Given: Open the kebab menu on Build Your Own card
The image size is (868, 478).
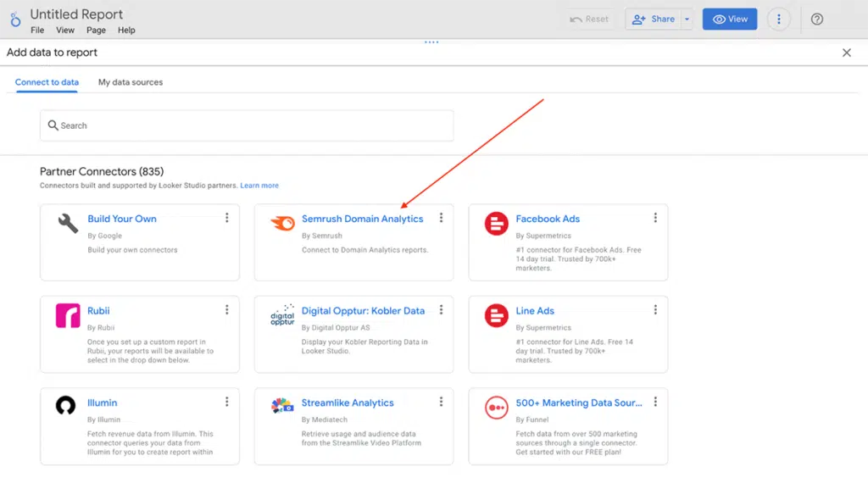Looking at the screenshot, I should (227, 218).
